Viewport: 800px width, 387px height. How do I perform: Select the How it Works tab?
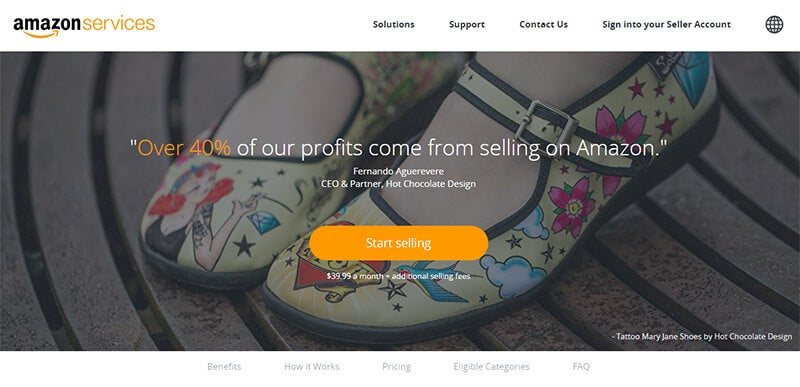click(x=312, y=366)
